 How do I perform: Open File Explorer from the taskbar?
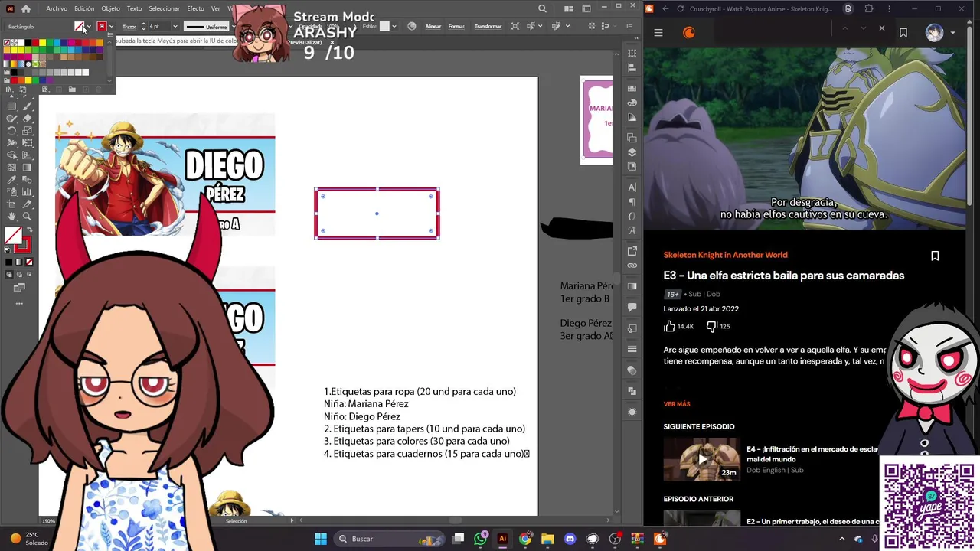coord(547,539)
